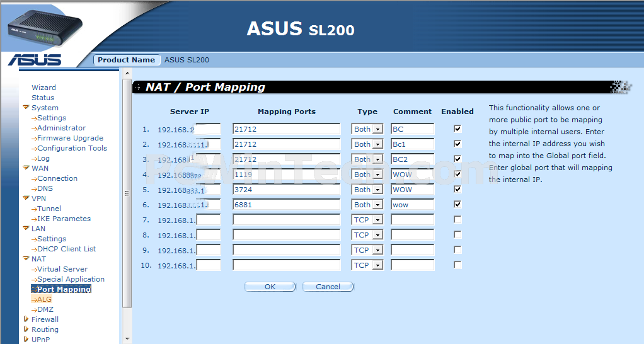Open TCP Type dropdown for row 9

pos(367,250)
